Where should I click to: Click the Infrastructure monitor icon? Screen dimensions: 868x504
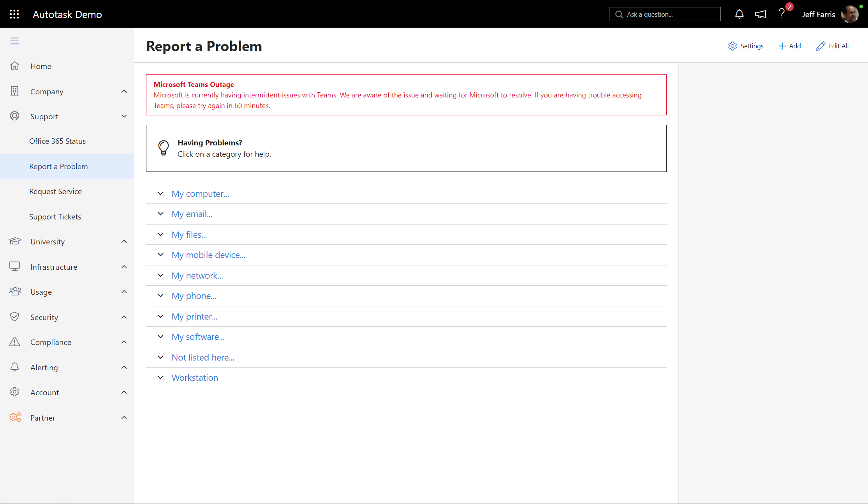click(14, 267)
